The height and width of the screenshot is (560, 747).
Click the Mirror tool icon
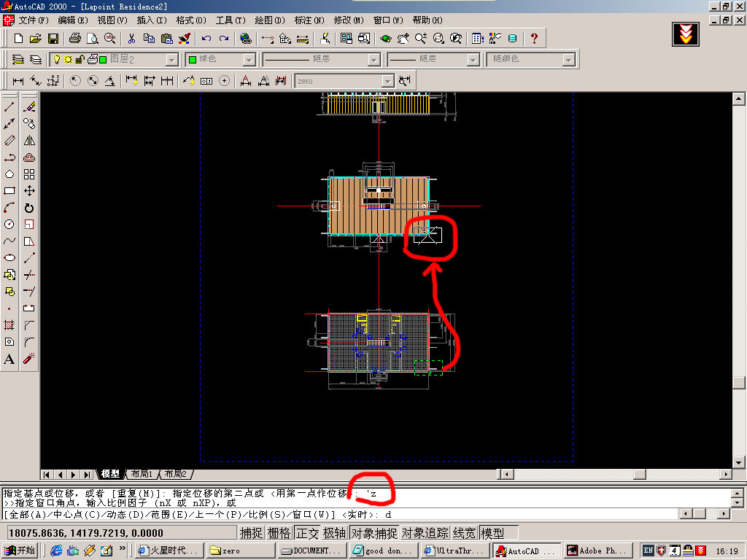tap(29, 141)
